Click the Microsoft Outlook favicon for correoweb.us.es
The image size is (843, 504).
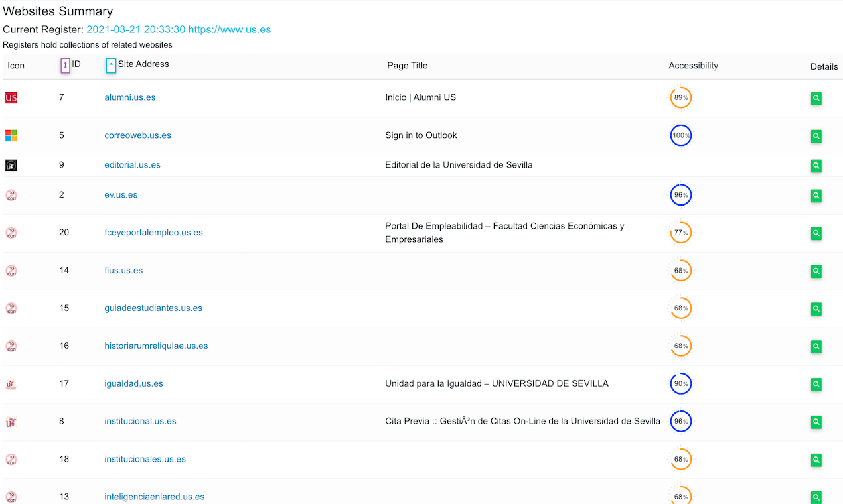[11, 135]
